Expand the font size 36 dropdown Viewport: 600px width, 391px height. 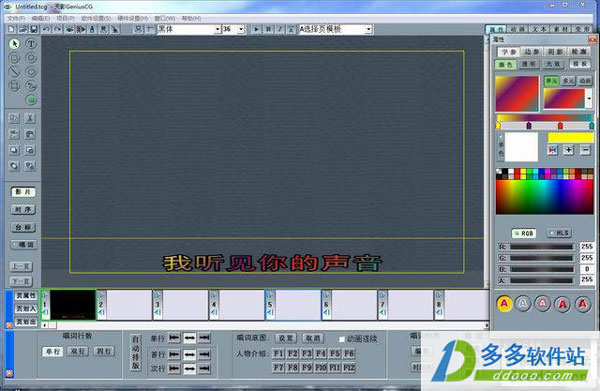241,29
